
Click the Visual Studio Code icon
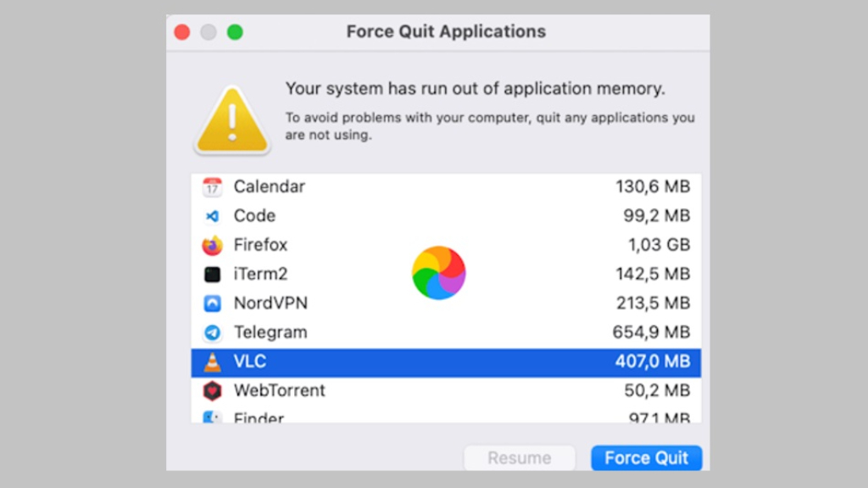[212, 216]
